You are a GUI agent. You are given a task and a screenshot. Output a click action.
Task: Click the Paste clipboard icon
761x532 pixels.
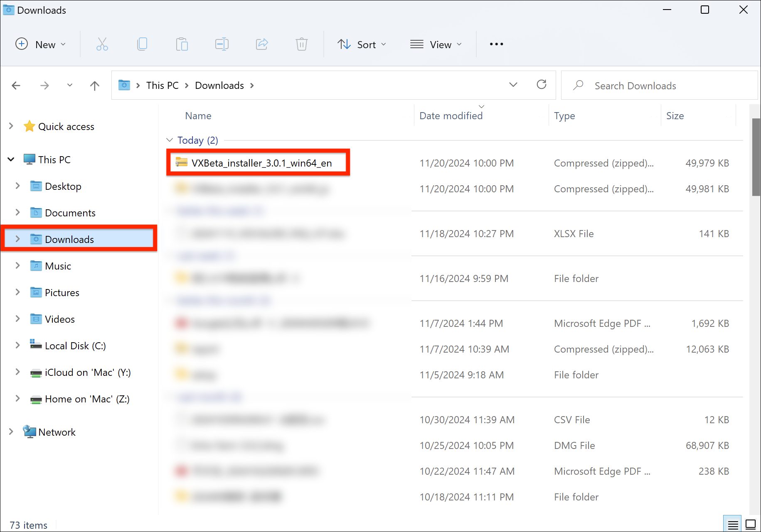click(x=182, y=44)
